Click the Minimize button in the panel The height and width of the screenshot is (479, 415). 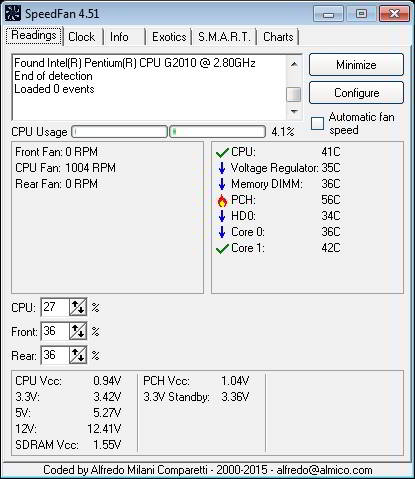click(356, 64)
